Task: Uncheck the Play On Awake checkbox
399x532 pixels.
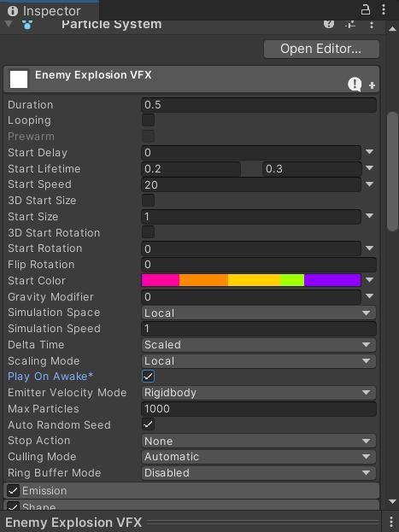Action: pyautogui.click(x=148, y=377)
